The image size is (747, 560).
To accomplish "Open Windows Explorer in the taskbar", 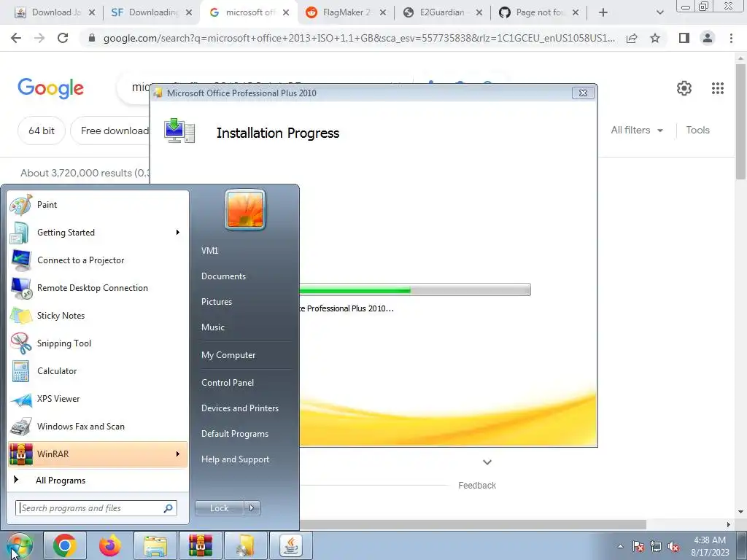I will click(x=155, y=545).
